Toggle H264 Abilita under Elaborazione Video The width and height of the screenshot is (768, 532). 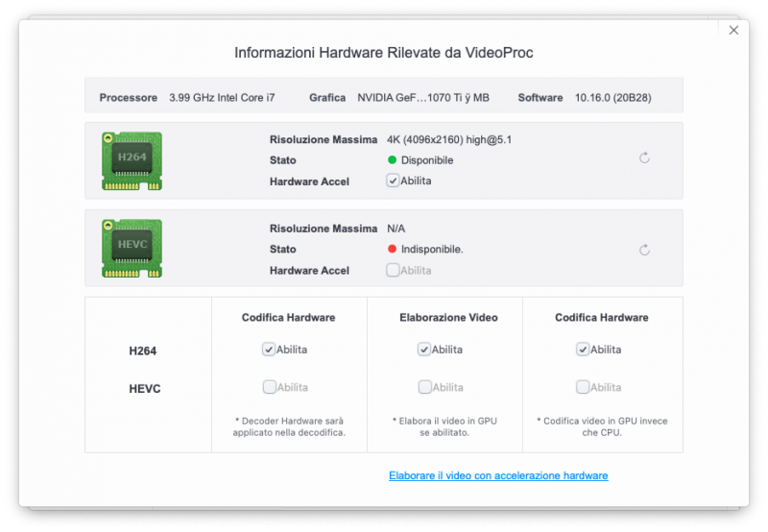(424, 350)
